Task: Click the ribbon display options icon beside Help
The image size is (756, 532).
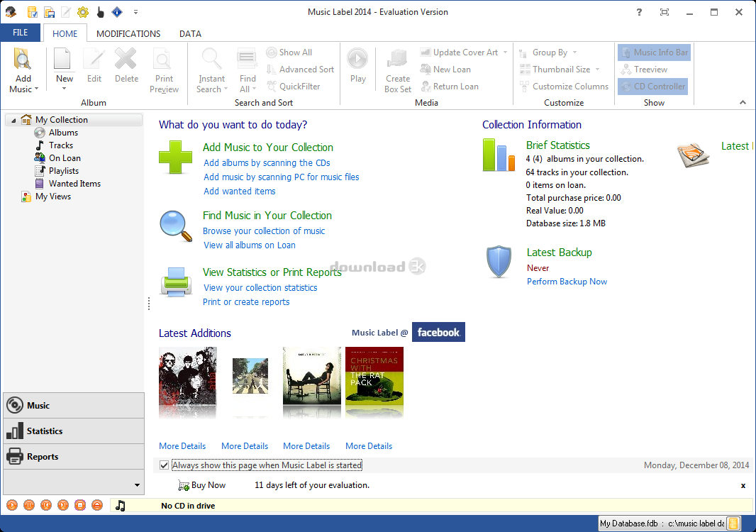Action: (x=665, y=12)
